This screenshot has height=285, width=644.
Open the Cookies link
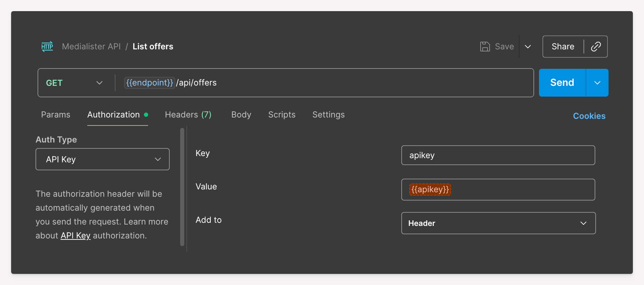[589, 116]
